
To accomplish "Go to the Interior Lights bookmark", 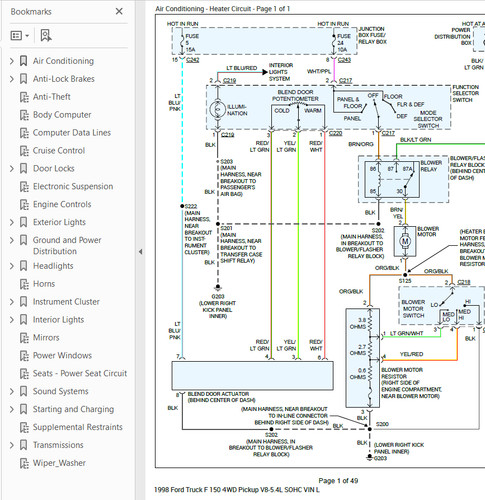I will pyautogui.click(x=58, y=320).
